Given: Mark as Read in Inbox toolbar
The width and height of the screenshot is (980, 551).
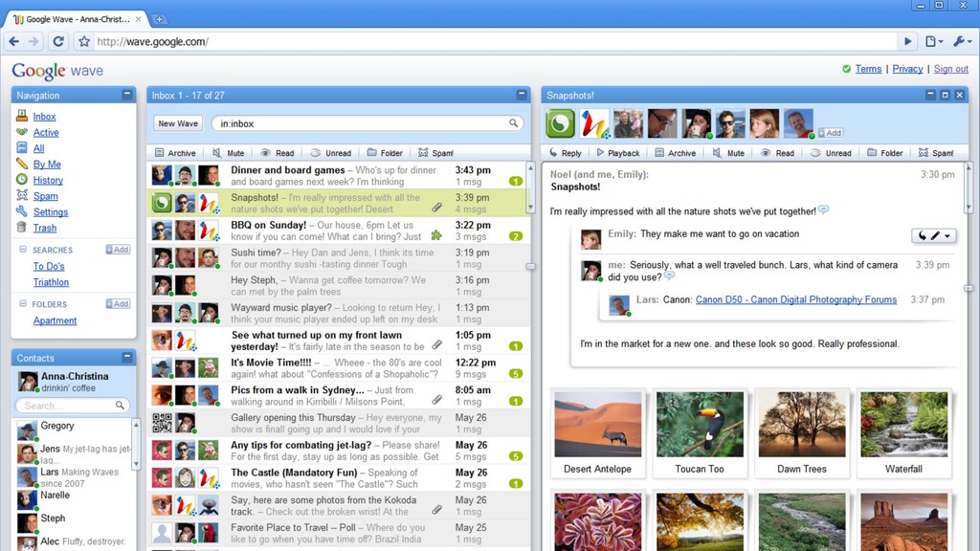Looking at the screenshot, I should coord(277,153).
